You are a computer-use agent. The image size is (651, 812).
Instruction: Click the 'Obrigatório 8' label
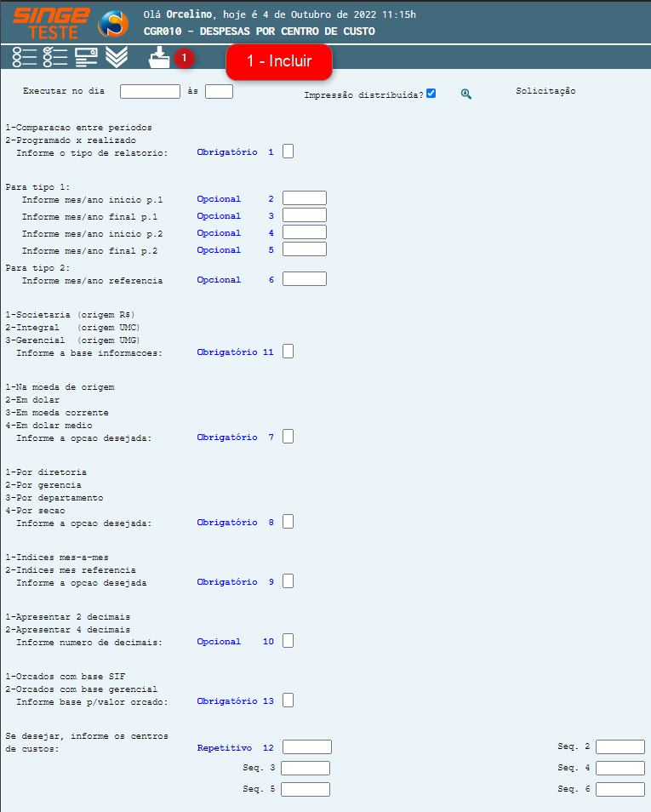tap(235, 523)
